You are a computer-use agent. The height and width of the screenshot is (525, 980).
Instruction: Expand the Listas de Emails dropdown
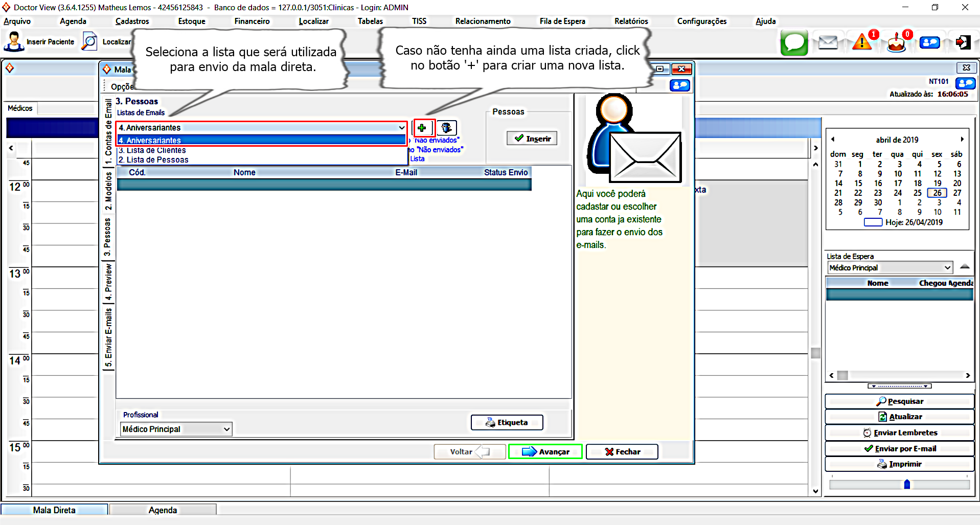click(x=401, y=128)
